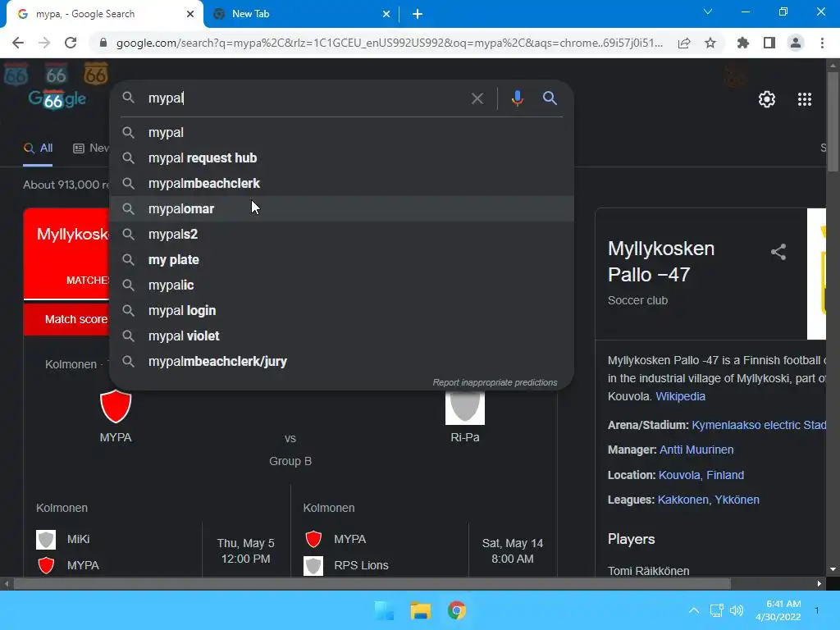Open Google quick settings gear
This screenshot has width=840, height=630.
[x=767, y=99]
